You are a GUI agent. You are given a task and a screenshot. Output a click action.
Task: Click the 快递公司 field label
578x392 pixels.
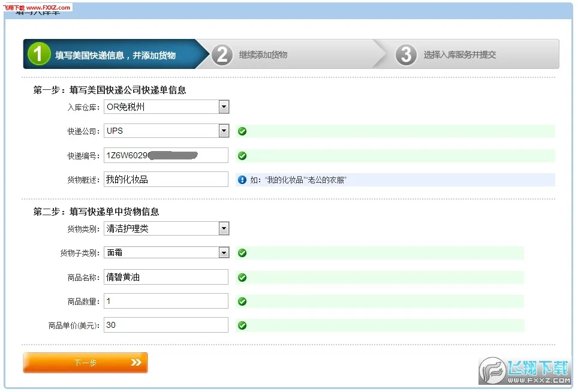(83, 131)
